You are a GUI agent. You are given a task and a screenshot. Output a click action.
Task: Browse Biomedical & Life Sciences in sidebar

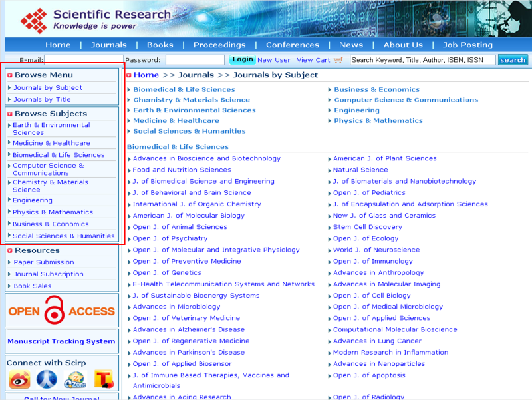tap(59, 155)
